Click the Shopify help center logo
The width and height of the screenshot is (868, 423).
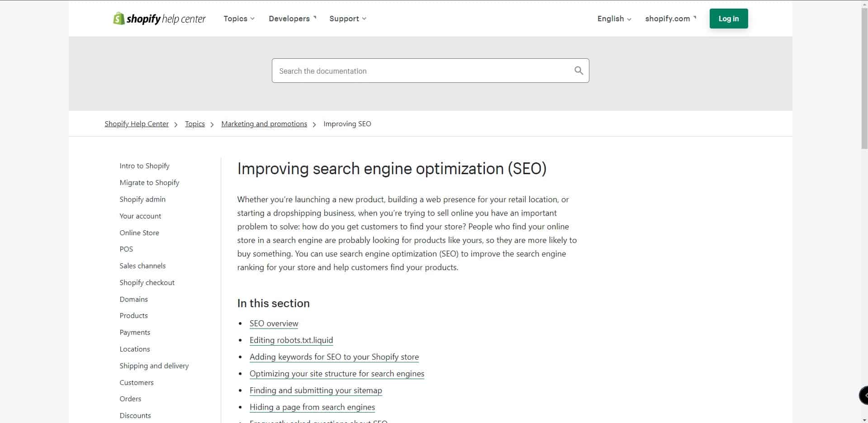click(159, 19)
